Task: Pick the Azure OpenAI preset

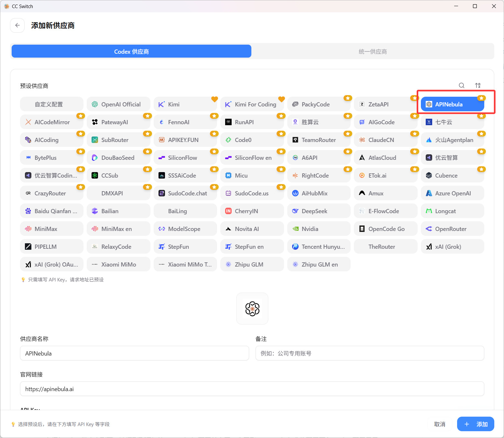Action: tap(453, 193)
